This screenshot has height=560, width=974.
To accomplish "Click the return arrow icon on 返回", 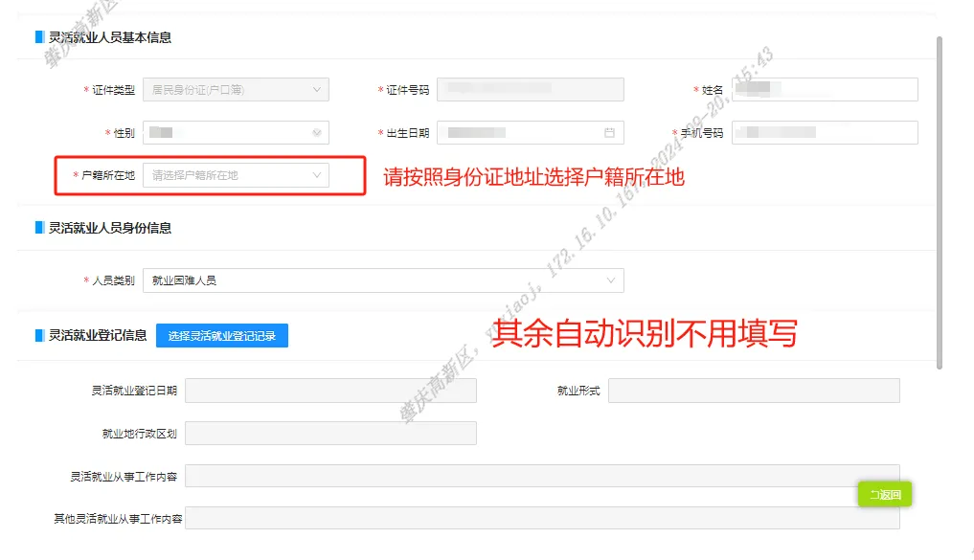I will pyautogui.click(x=872, y=495).
